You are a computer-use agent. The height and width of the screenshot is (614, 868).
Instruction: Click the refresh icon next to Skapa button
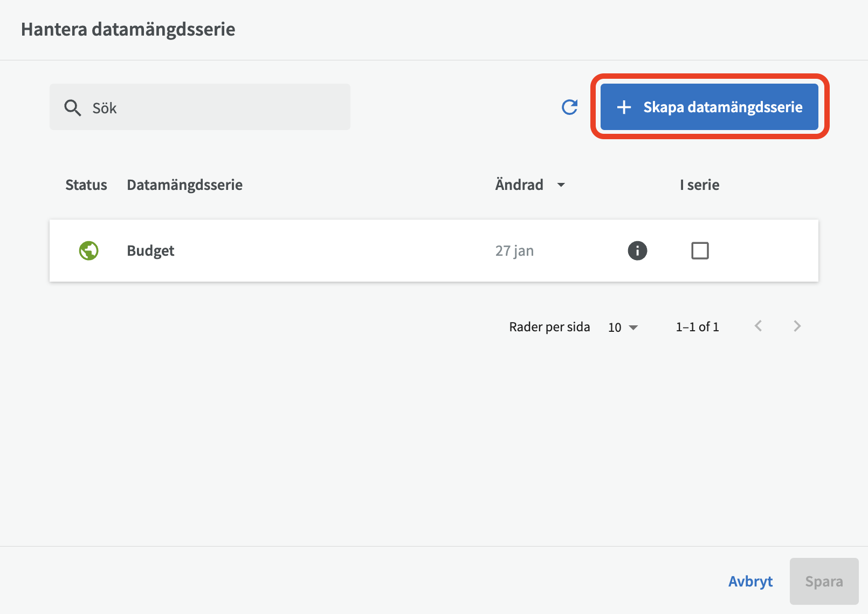click(x=569, y=107)
